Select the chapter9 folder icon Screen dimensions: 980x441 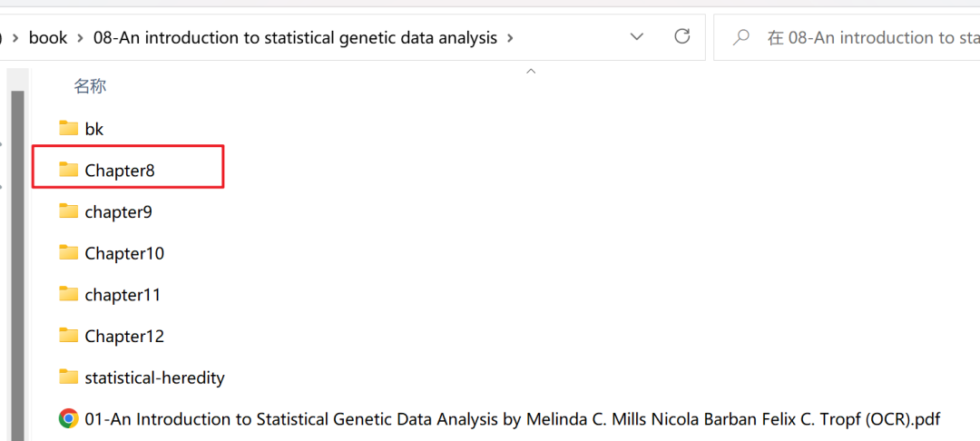tap(68, 211)
